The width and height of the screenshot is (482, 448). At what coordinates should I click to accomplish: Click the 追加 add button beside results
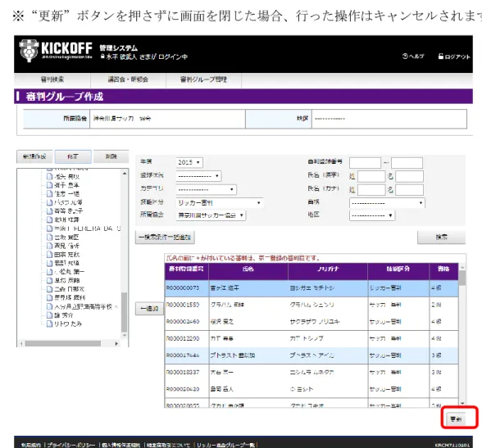pos(149,309)
